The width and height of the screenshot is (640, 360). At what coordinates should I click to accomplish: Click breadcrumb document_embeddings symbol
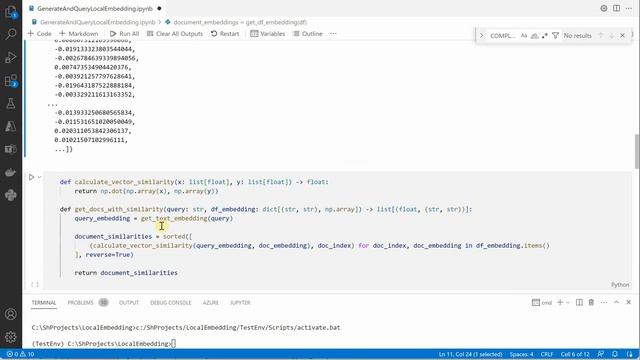pos(236,22)
